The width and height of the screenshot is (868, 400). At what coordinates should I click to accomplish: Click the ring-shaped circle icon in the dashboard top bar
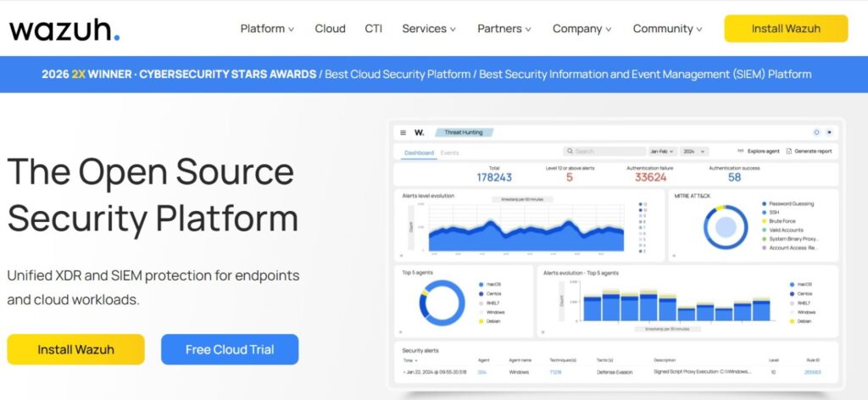(816, 133)
